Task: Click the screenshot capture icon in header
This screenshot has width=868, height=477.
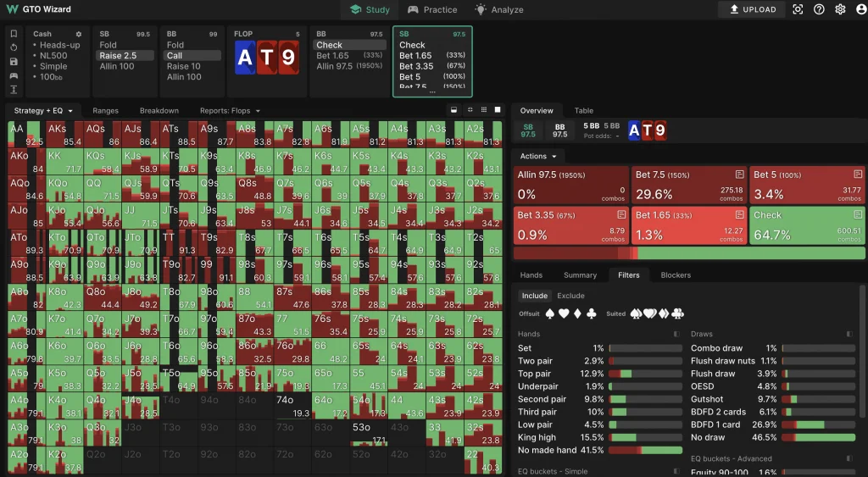Action: [798, 9]
